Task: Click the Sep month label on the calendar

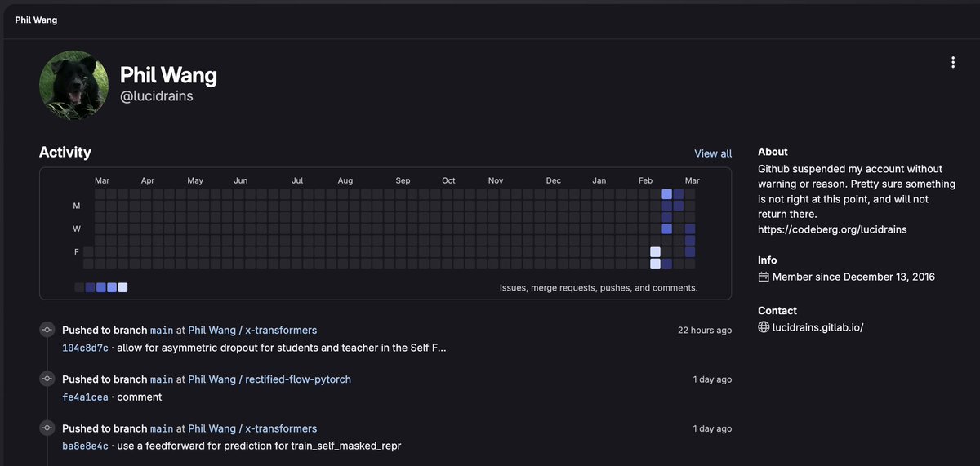Action: tap(403, 180)
